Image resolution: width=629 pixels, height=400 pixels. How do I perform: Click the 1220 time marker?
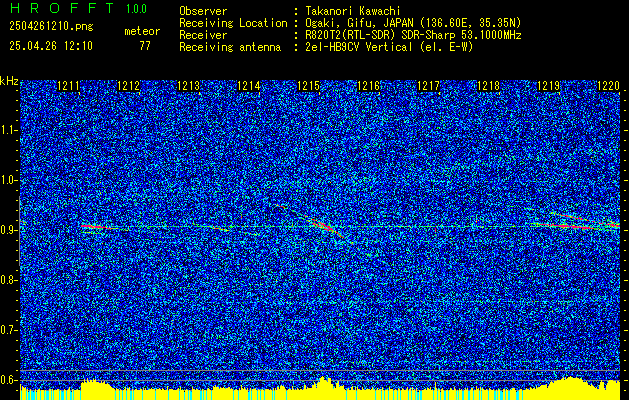click(609, 86)
